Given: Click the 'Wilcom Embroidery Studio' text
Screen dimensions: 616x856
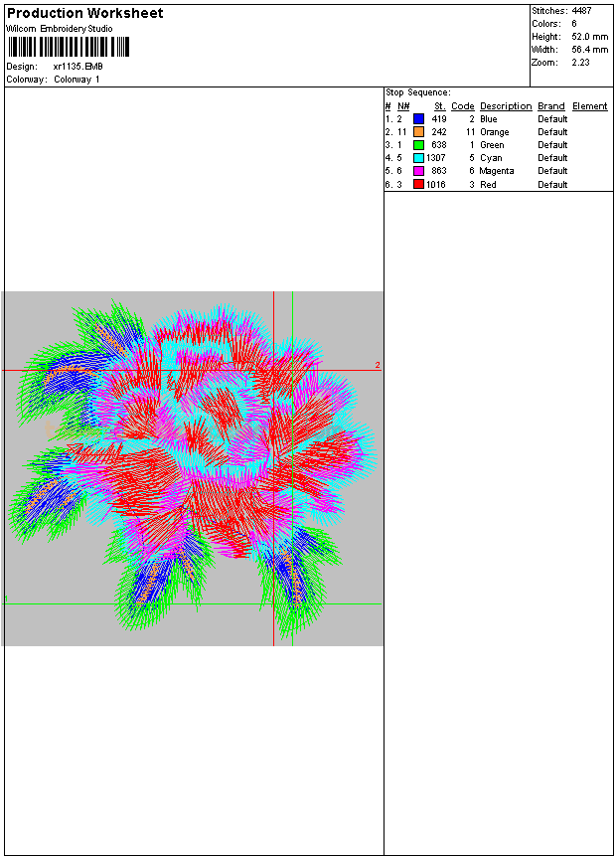Looking at the screenshot, I should 60,29.
